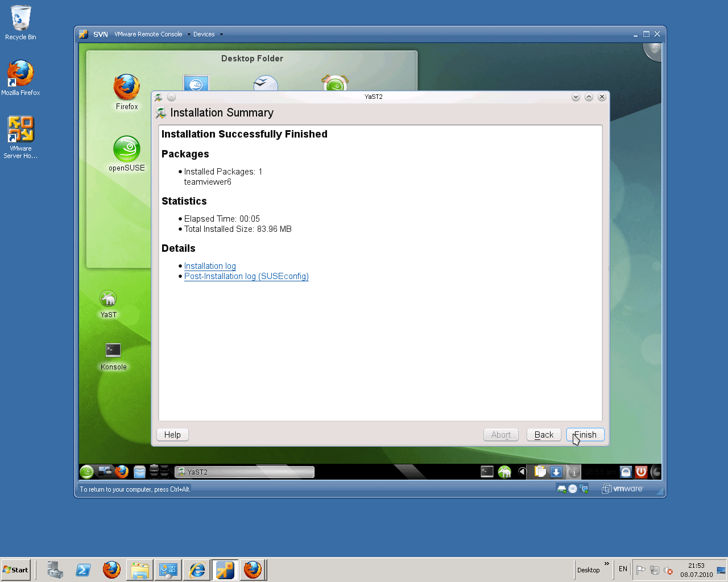This screenshot has width=728, height=582.
Task: Go Back in the YaST2 installer
Action: [x=544, y=435]
